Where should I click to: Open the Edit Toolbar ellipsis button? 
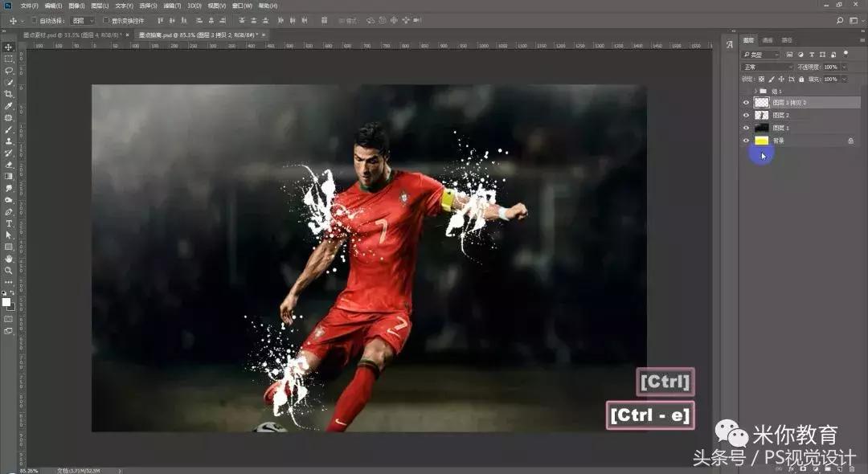pyautogui.click(x=8, y=282)
